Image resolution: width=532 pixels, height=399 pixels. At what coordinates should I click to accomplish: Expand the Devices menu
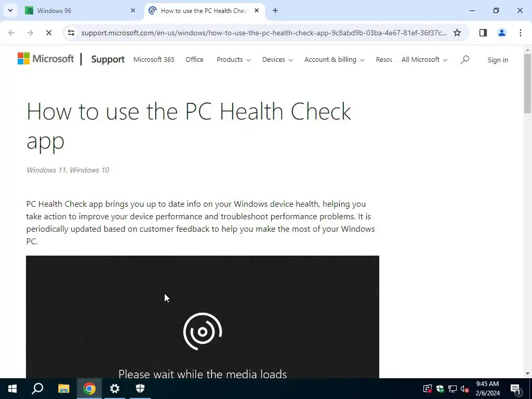(277, 60)
